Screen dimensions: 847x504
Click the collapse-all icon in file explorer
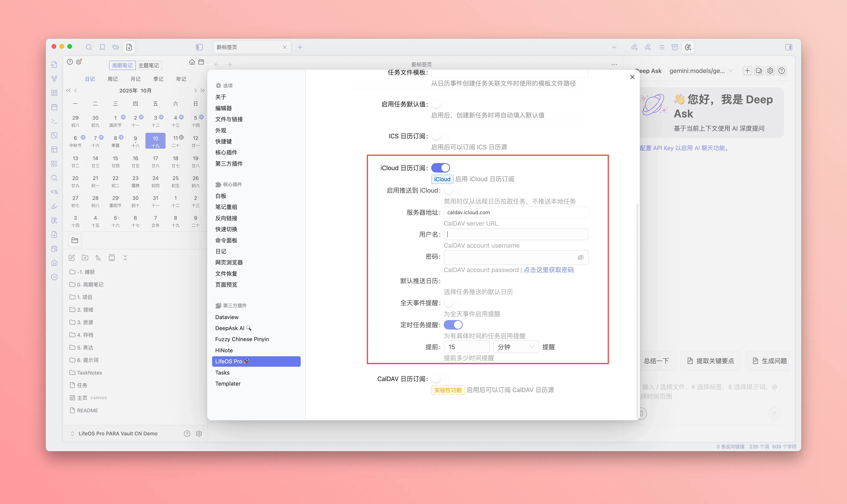pos(125,258)
